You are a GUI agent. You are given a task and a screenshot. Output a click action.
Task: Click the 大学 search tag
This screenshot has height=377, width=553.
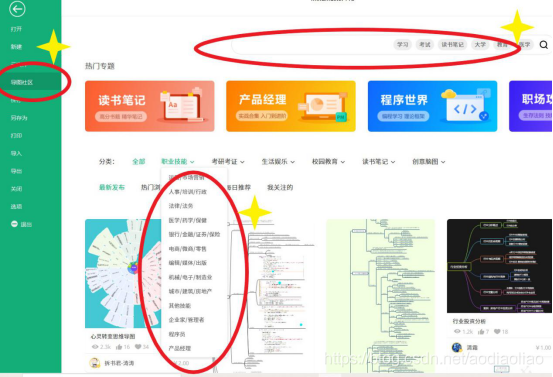480,44
